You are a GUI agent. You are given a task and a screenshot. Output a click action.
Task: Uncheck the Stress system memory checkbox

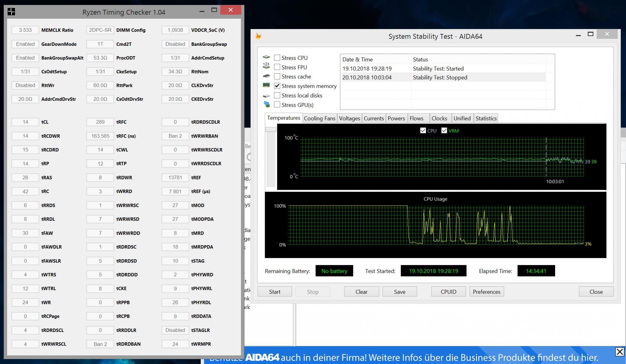pos(277,86)
